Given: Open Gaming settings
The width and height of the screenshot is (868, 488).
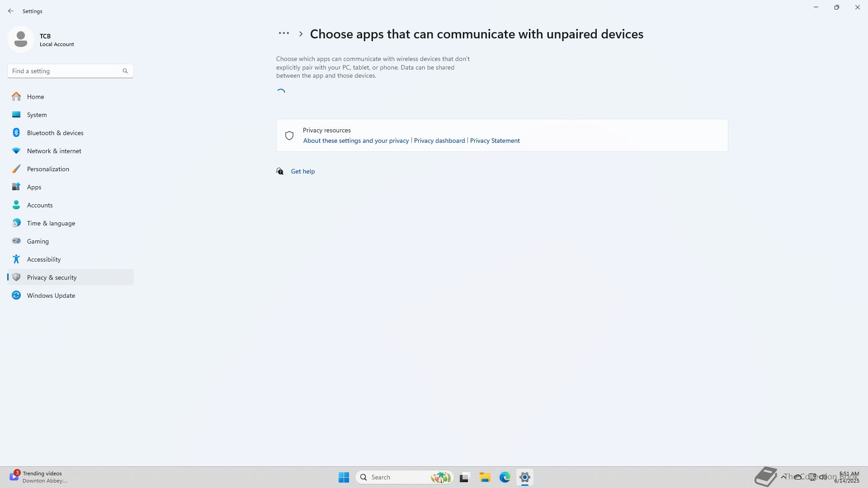Looking at the screenshot, I should click(x=38, y=241).
